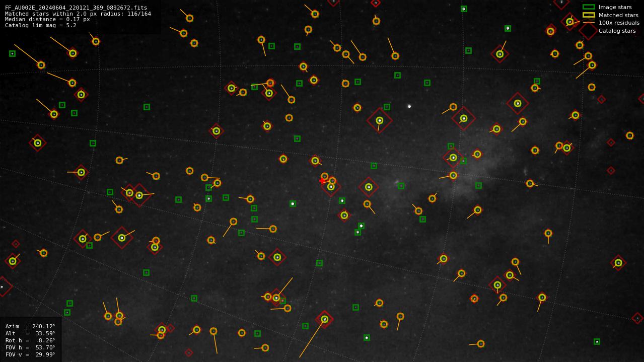Screen dimensions: 644x362
Task: Select the 'Matched stars' legend label
Action: (618, 15)
